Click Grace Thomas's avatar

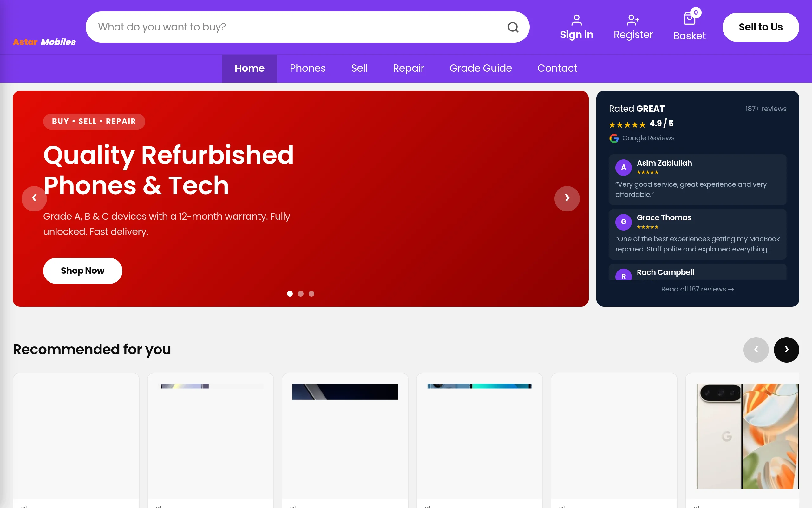pos(623,222)
